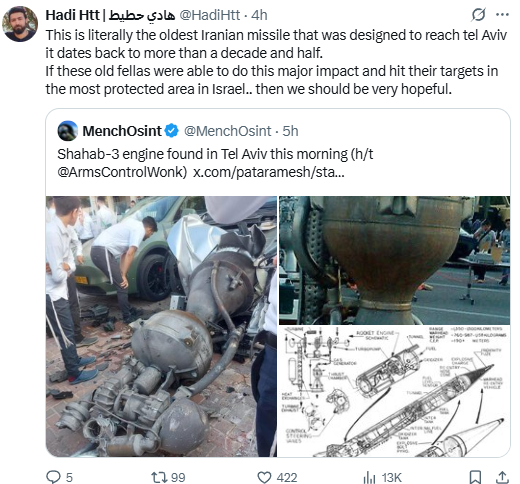Open the photo of missile engine wreckage on street

click(161, 326)
